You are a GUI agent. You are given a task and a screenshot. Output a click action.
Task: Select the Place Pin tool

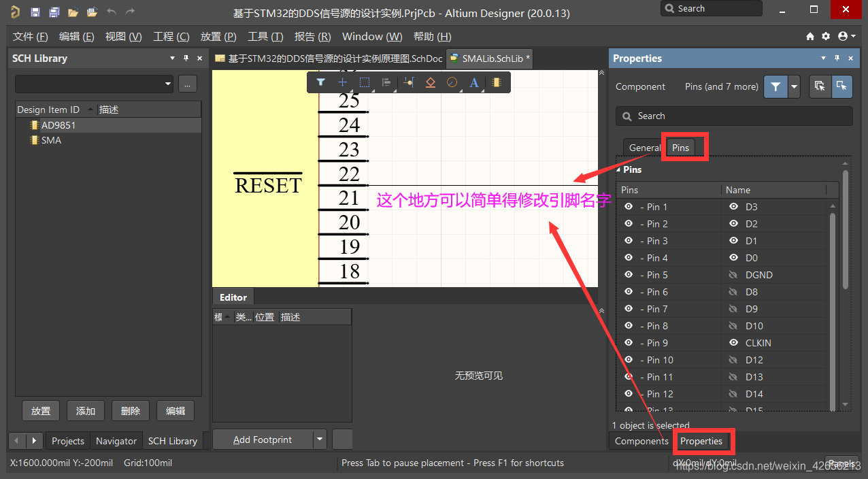point(408,82)
